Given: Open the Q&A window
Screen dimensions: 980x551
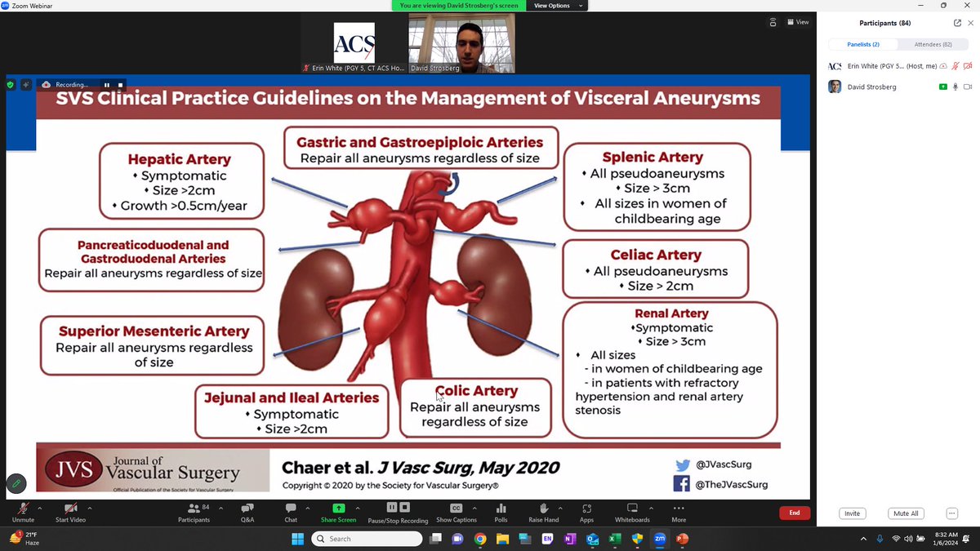Looking at the screenshot, I should pyautogui.click(x=247, y=512).
